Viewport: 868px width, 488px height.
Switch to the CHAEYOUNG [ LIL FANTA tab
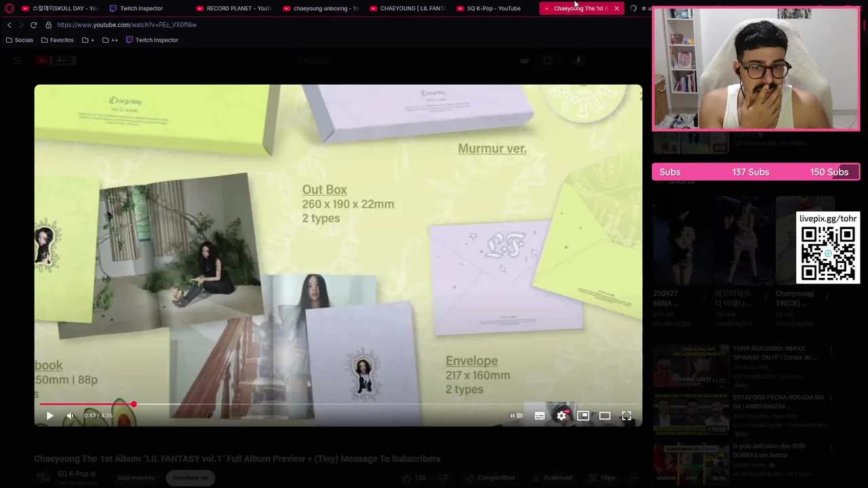pyautogui.click(x=408, y=8)
